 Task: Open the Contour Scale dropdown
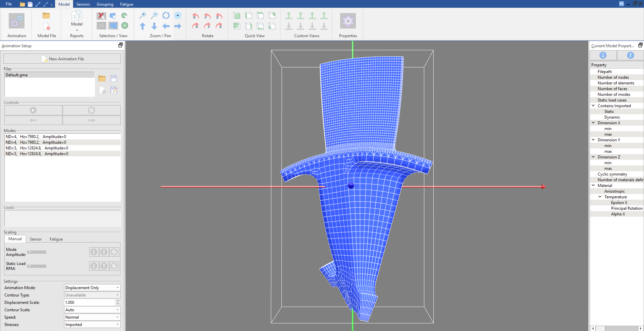tap(92, 310)
